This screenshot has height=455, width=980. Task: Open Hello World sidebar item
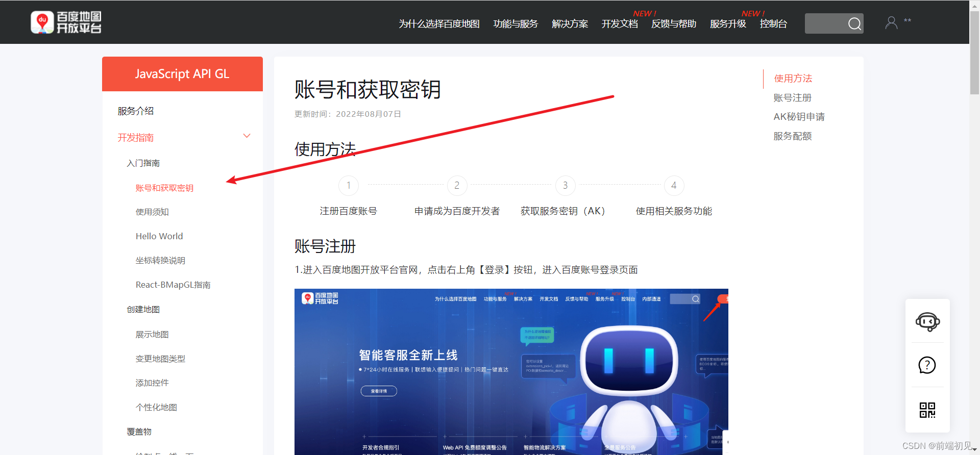click(x=159, y=236)
